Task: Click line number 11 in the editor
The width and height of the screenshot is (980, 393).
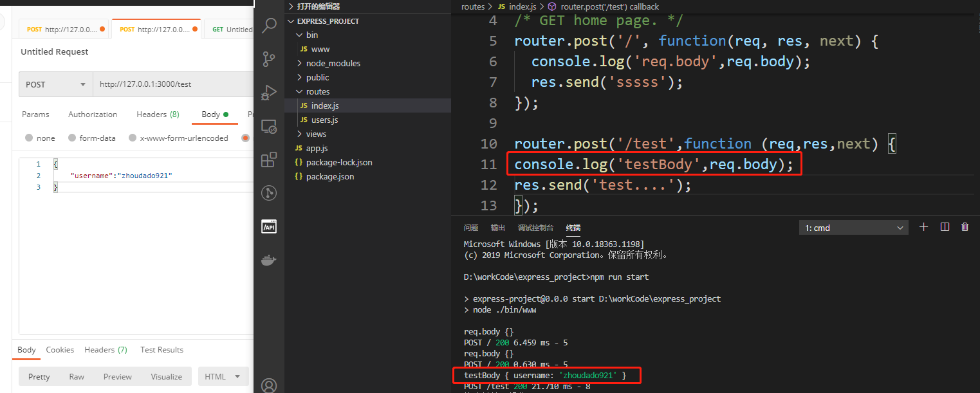Action: [x=489, y=165]
